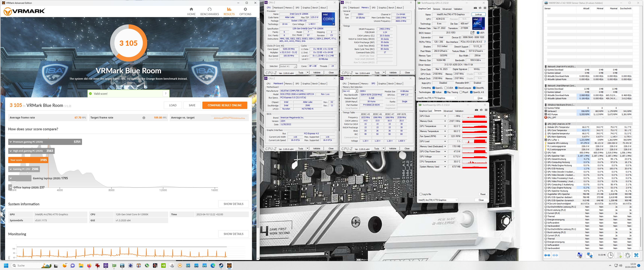Open hamburger menu in GPU-Z Graphics Card window
This screenshot has width=644, height=270.
pos(485,8)
